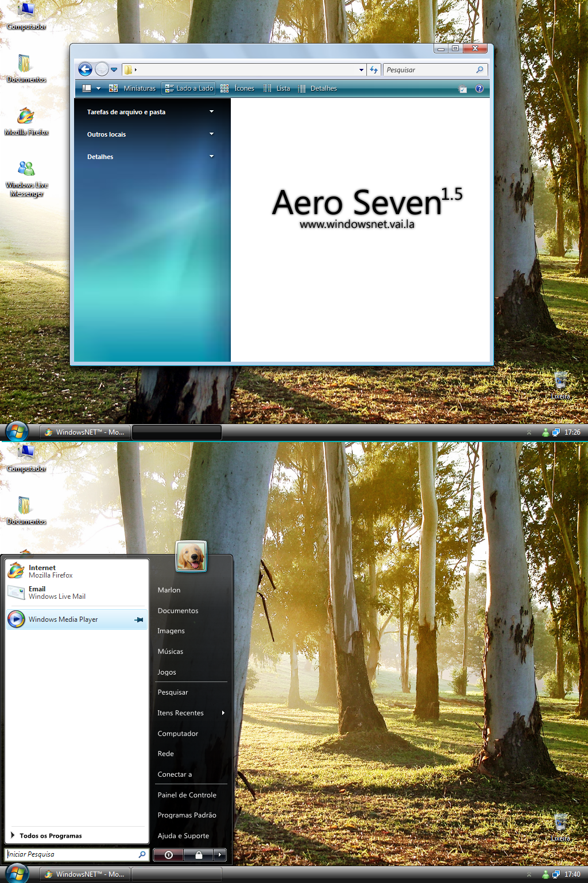
Task: Click the pin icon beside Windows Media Player
Action: coord(139,619)
